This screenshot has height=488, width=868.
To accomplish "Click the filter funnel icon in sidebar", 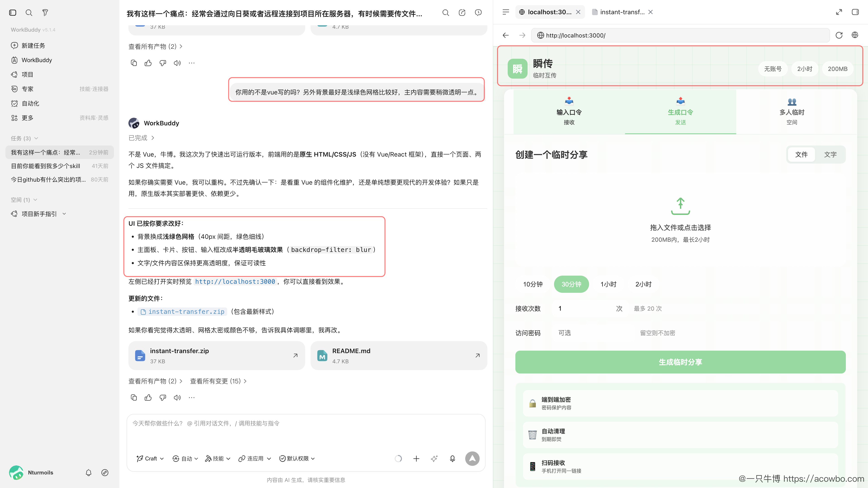I will pos(45,12).
